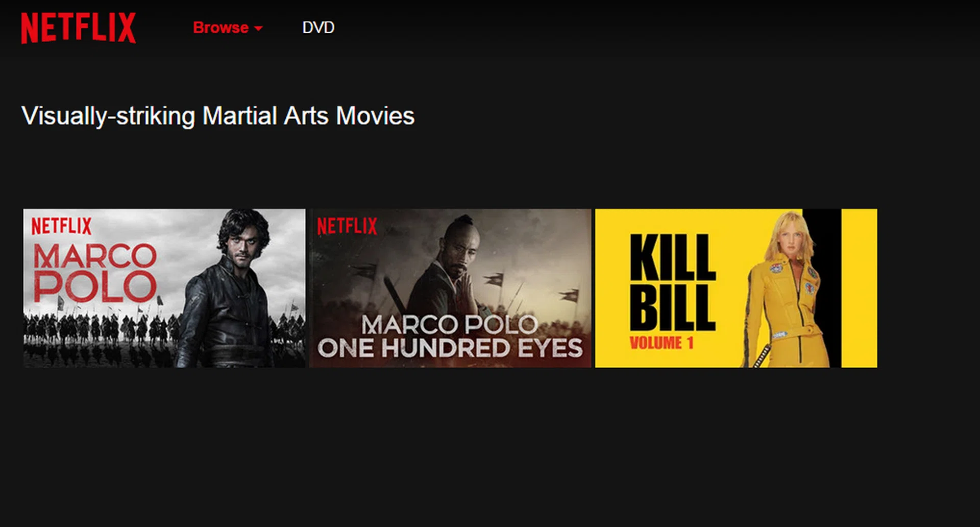Open the Marco Polo series thumbnail
This screenshot has width=980, height=527.
point(164,288)
